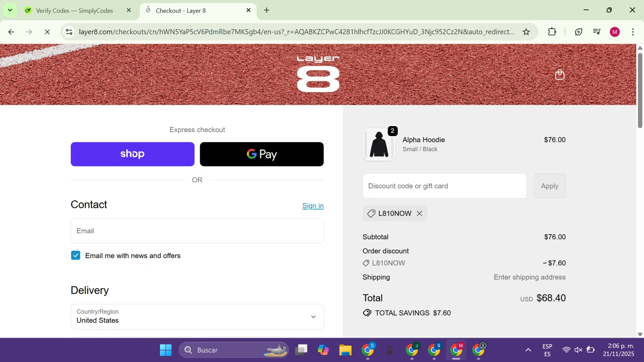Click the address bar URL

pos(296,32)
